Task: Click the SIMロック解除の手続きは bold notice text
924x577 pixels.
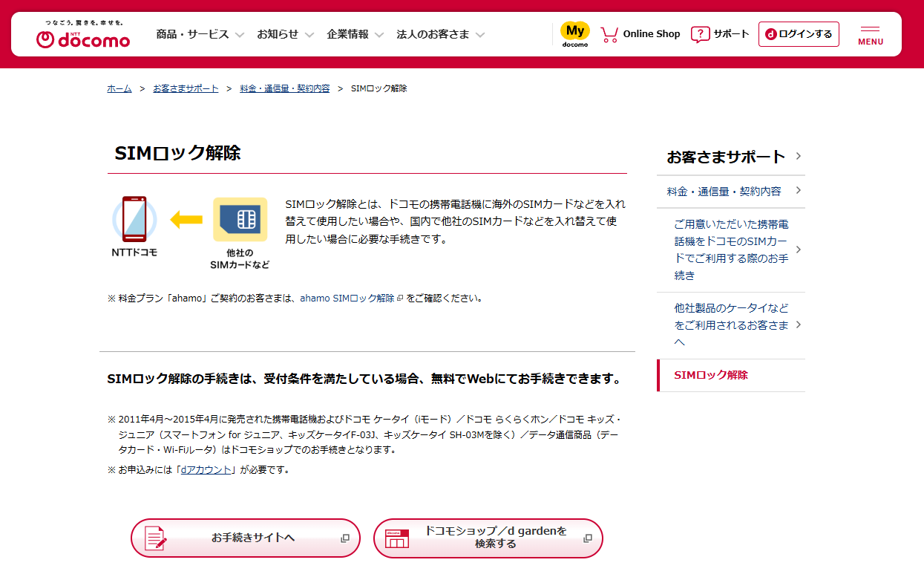Action: (x=364, y=379)
